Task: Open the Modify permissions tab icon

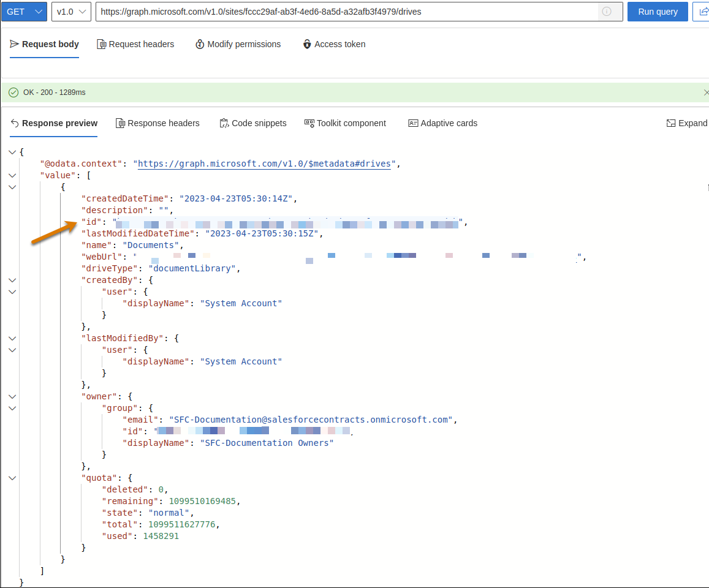Action: [x=199, y=44]
